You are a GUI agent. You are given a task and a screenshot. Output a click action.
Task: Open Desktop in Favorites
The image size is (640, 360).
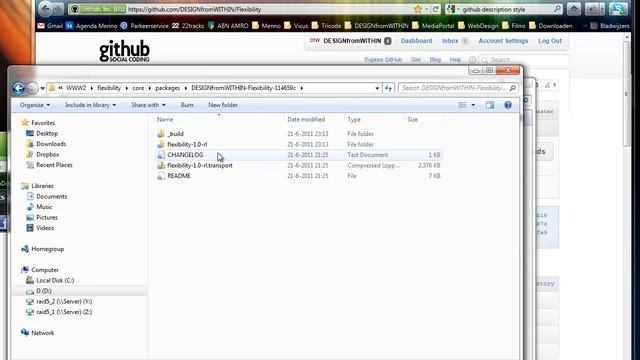pos(47,133)
